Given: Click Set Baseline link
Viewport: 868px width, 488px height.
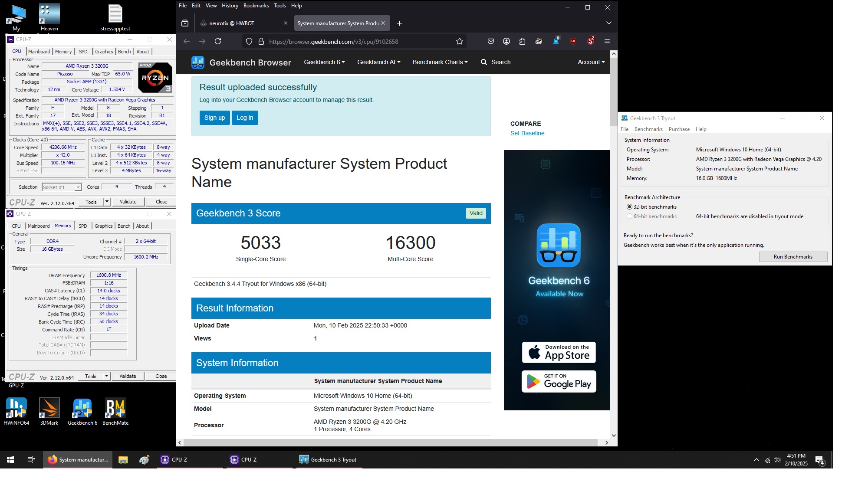Looking at the screenshot, I should [x=527, y=133].
